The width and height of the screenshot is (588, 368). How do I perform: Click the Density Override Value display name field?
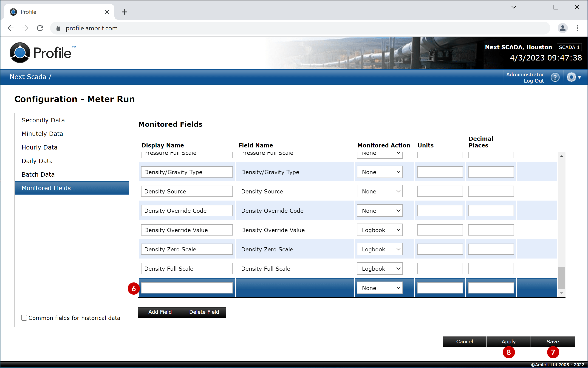187,230
